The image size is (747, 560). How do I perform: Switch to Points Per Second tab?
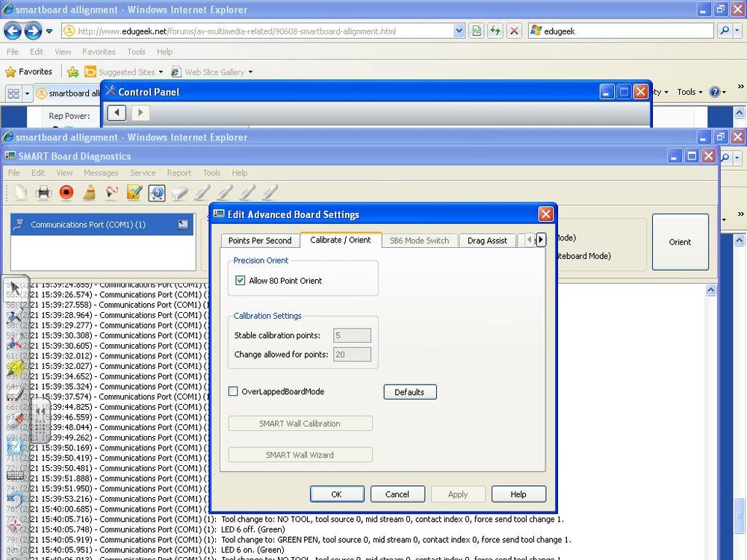260,240
